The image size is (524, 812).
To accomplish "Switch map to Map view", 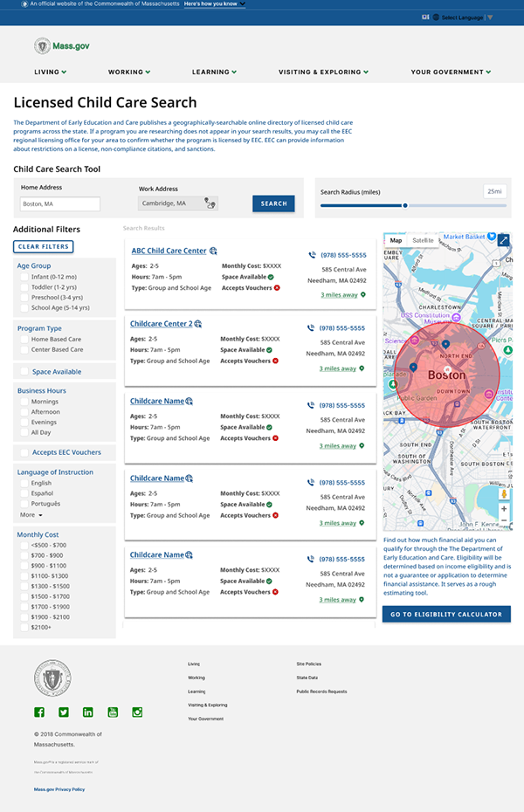I will [396, 240].
